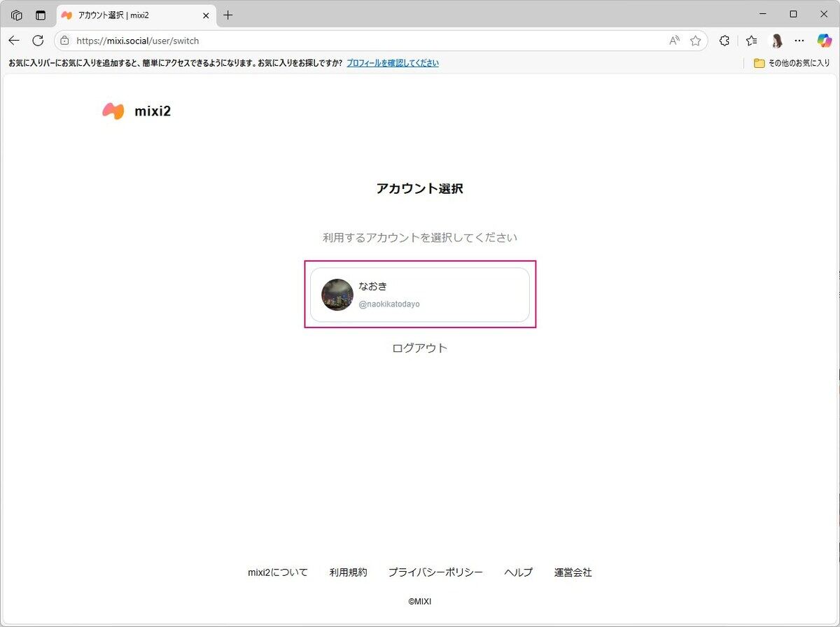The height and width of the screenshot is (627, 840).
Task: Click the mixi2 logo icon
Action: [x=113, y=111]
